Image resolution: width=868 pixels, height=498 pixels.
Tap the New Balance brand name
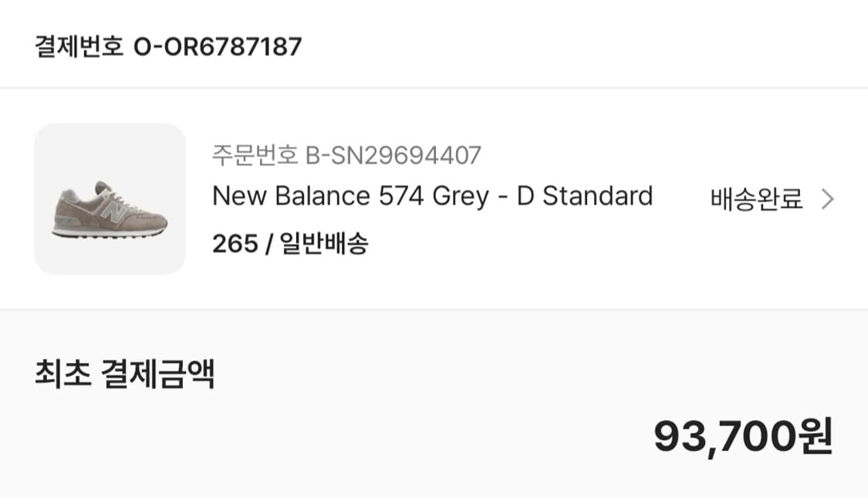coord(291,196)
